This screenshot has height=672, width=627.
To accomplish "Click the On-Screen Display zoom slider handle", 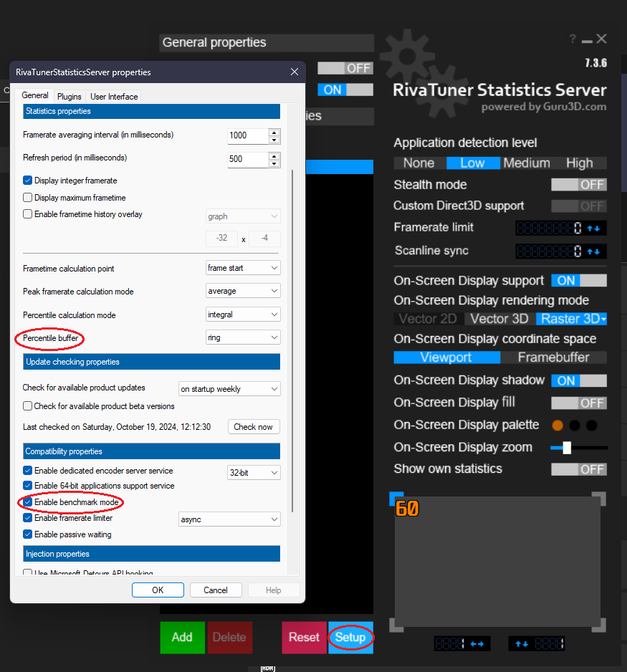I will coord(567,448).
